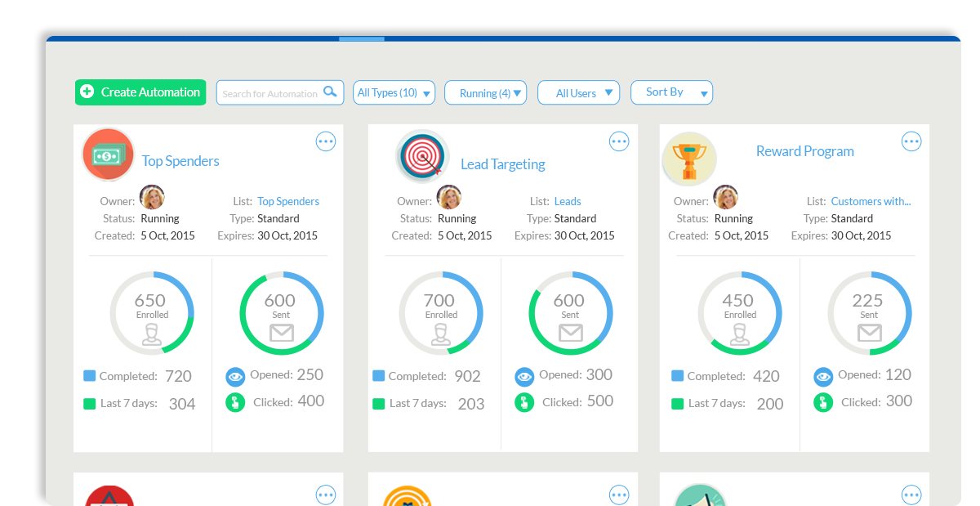Click the Clicked value 500
Image resolution: width=980 pixels, height=506 pixels.
click(600, 401)
